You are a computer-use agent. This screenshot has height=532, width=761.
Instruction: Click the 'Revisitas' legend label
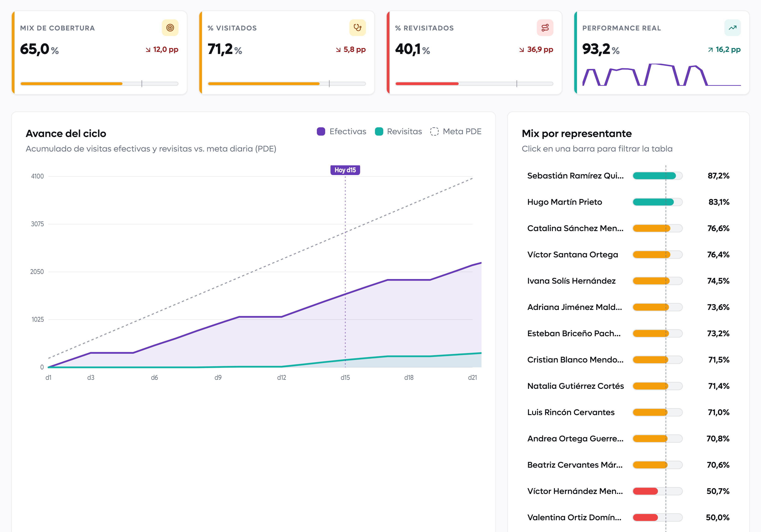[404, 132]
